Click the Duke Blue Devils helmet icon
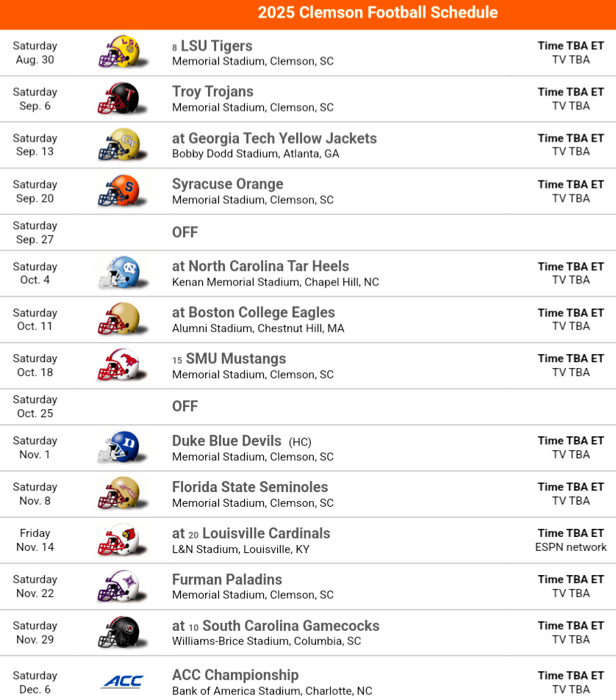 click(119, 447)
